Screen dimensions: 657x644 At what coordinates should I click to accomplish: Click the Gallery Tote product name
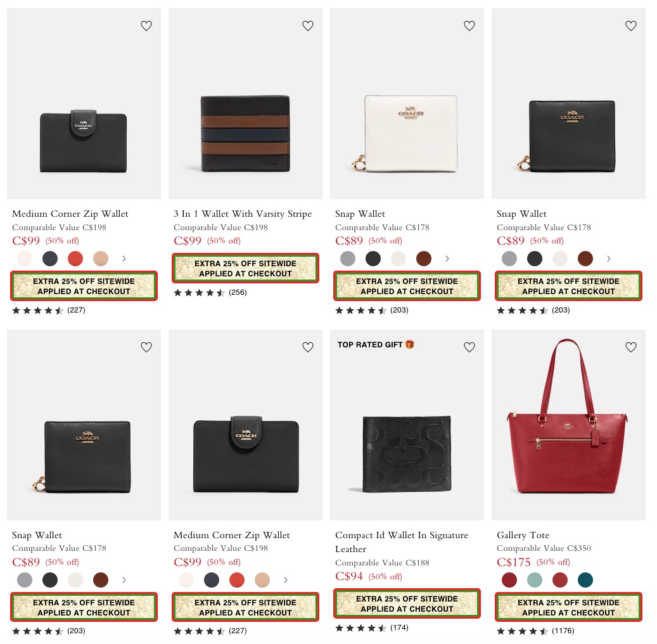point(523,535)
